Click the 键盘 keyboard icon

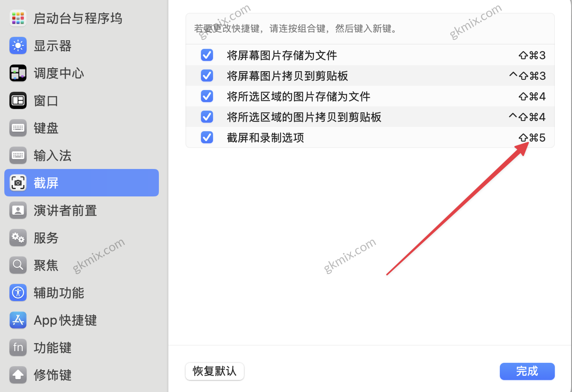[18, 128]
